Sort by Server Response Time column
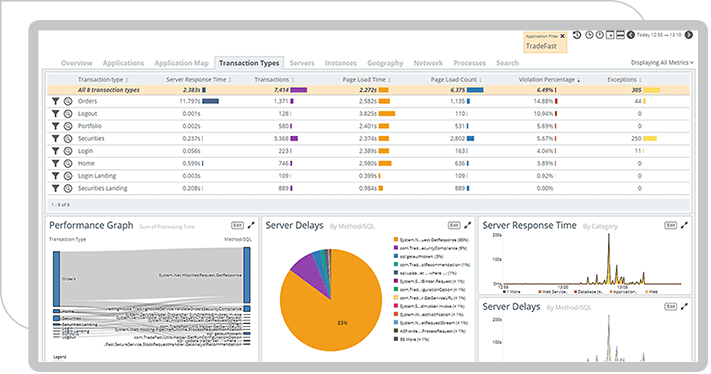 (199, 79)
